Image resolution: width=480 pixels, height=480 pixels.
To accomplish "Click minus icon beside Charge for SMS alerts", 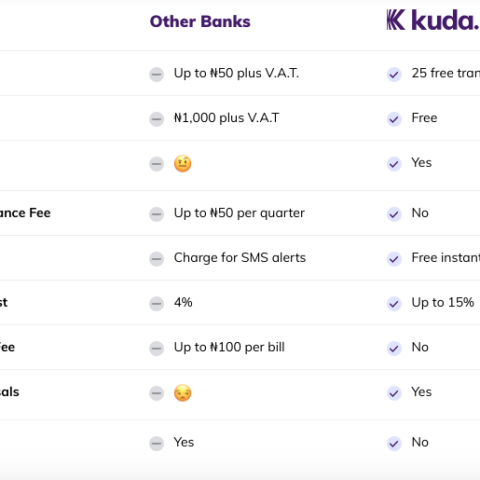I will pyautogui.click(x=156, y=259).
